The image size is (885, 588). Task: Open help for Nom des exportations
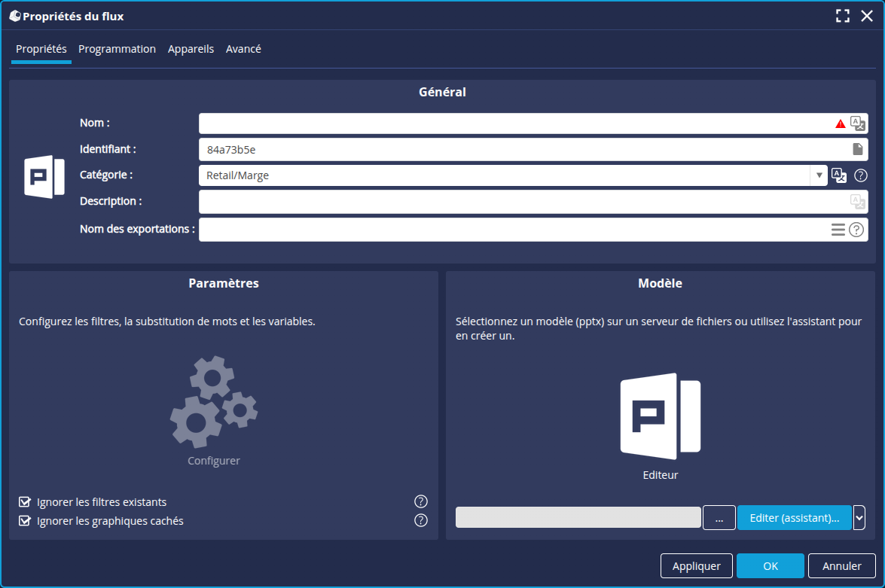point(856,230)
